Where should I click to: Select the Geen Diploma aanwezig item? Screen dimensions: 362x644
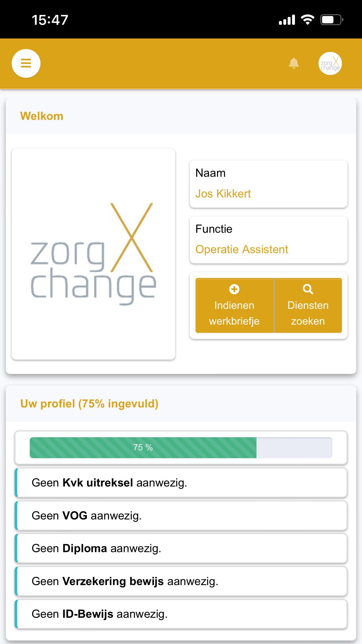point(181,548)
